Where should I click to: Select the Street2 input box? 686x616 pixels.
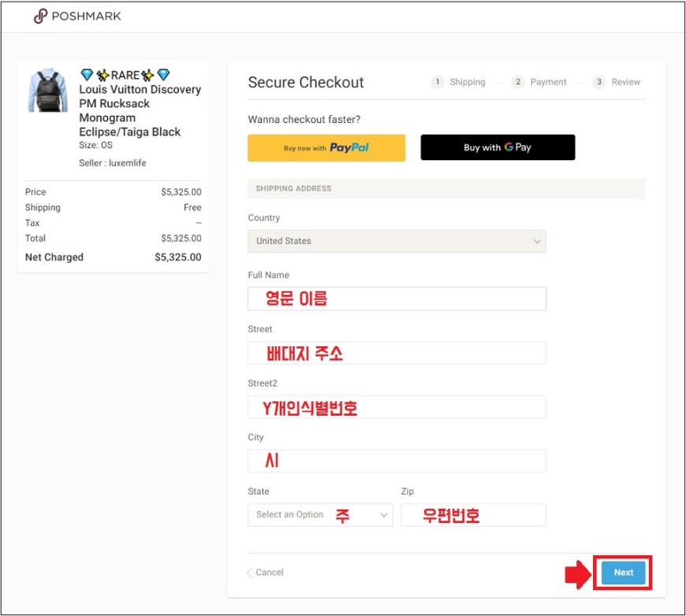click(x=397, y=407)
